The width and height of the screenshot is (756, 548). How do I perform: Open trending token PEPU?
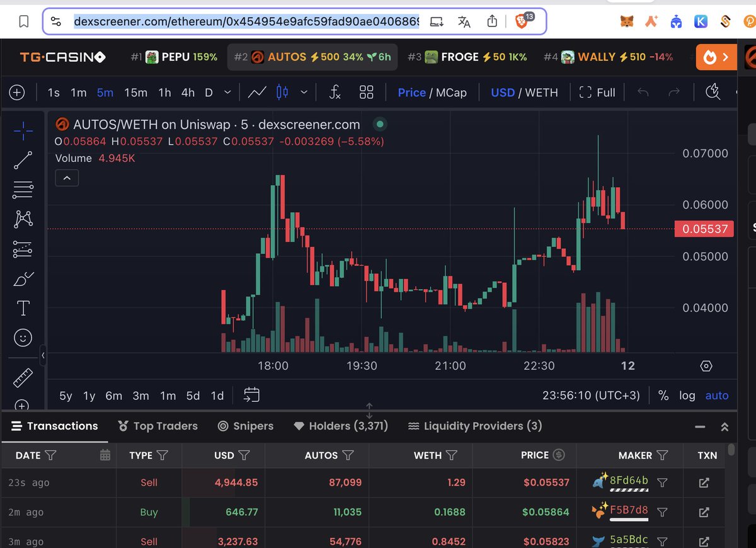click(174, 57)
